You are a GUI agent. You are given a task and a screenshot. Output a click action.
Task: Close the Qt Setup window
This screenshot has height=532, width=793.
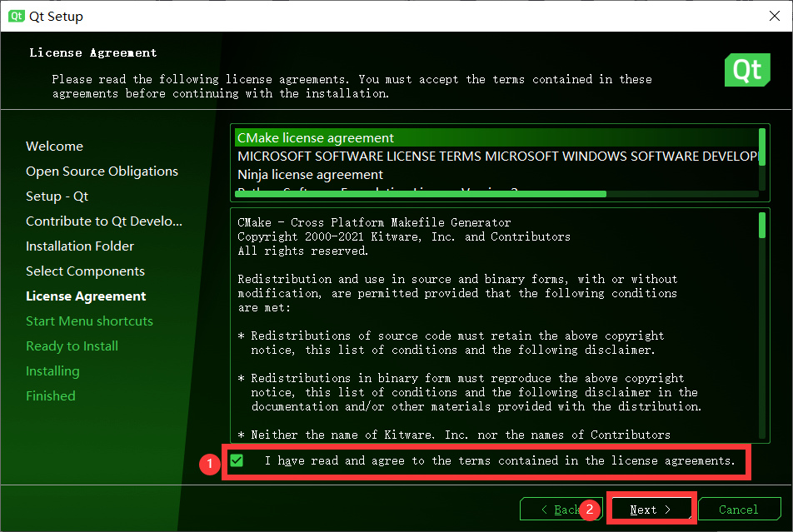pyautogui.click(x=775, y=16)
